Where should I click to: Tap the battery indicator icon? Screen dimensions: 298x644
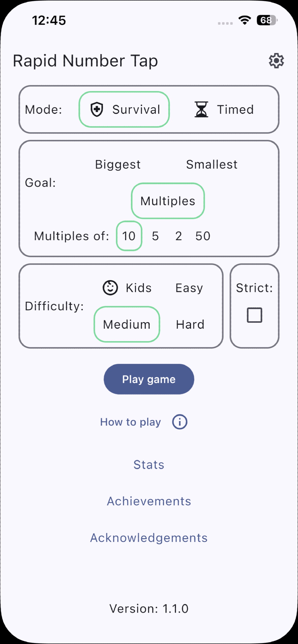click(267, 20)
